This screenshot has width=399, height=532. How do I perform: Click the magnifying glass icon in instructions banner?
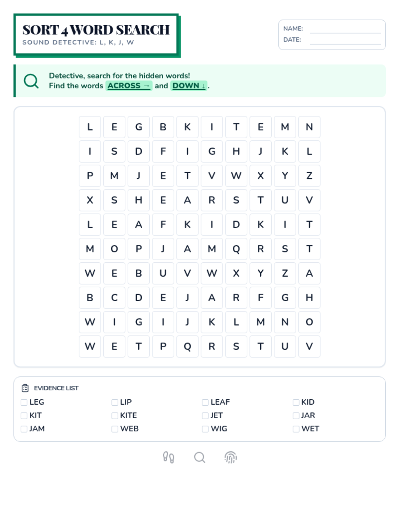(x=31, y=81)
